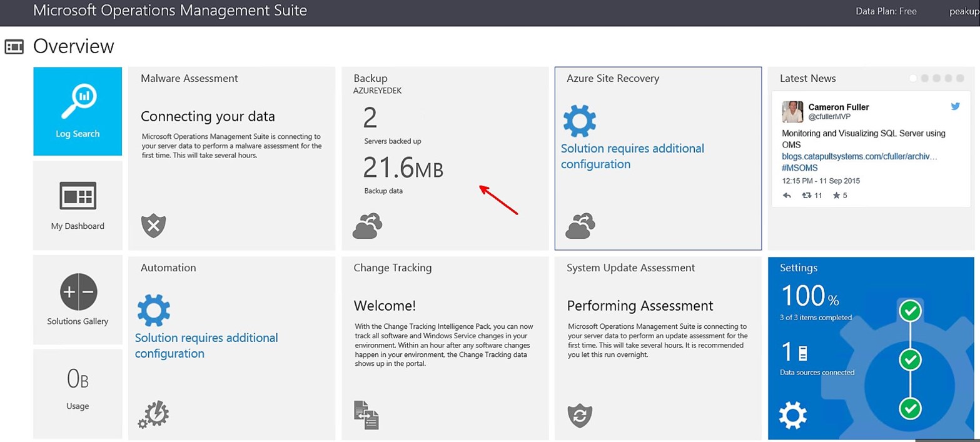Screen dimensions: 980x442
Task: Click the Twitter bird icon in the tweet
Action: click(955, 106)
